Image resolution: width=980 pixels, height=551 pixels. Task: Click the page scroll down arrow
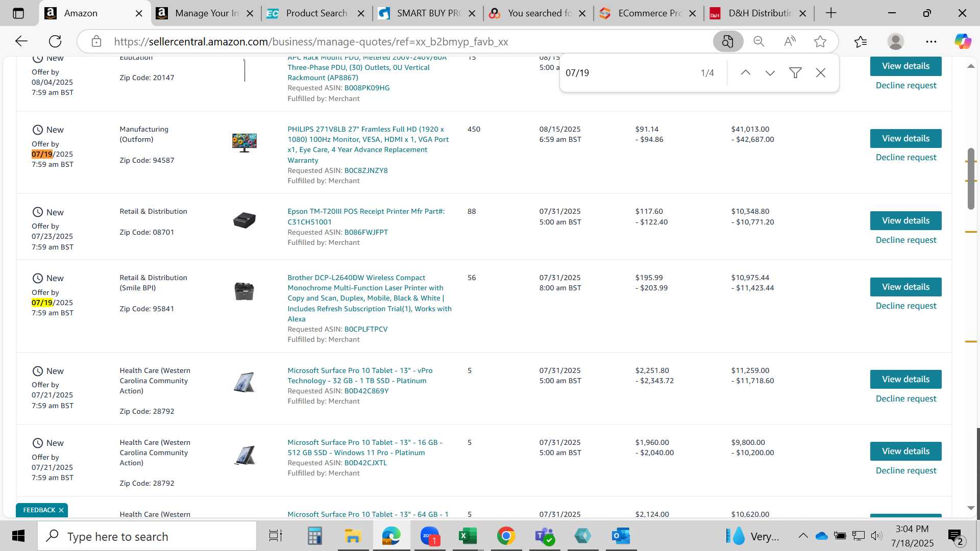click(971, 508)
